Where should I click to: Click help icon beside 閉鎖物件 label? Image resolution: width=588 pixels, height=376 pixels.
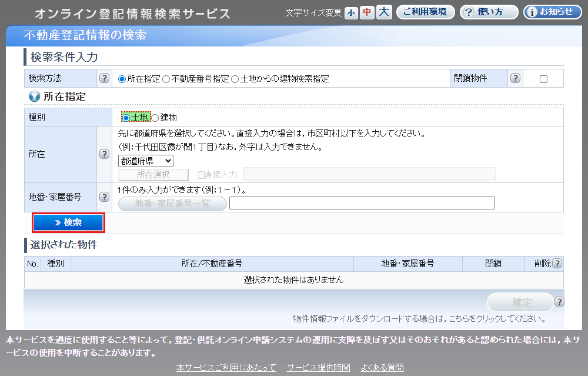(515, 78)
